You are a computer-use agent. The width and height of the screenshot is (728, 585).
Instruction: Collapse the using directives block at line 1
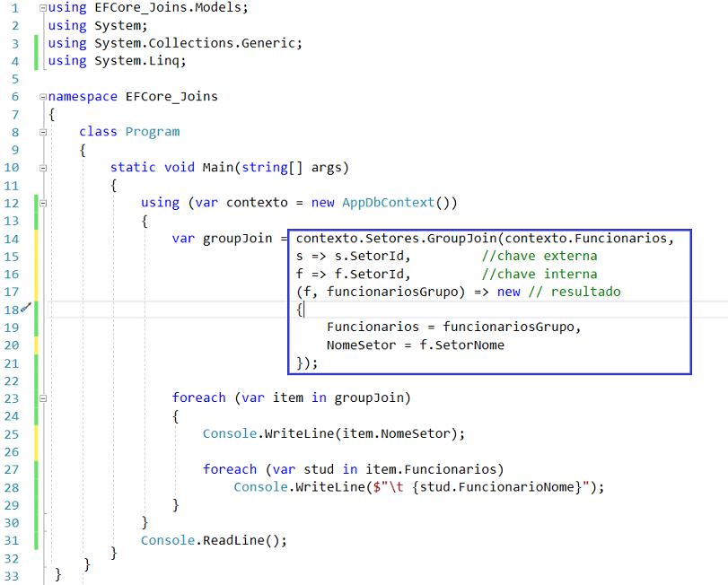(x=43, y=7)
